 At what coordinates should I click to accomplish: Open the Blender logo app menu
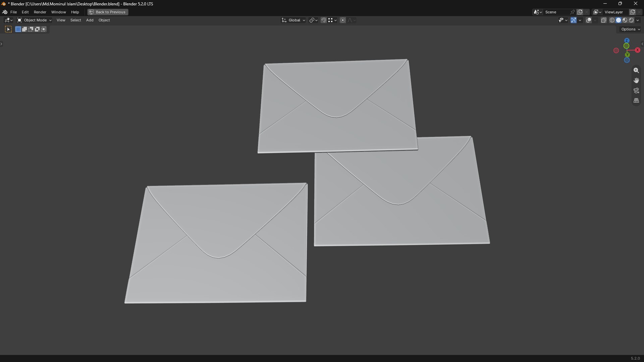(5, 12)
